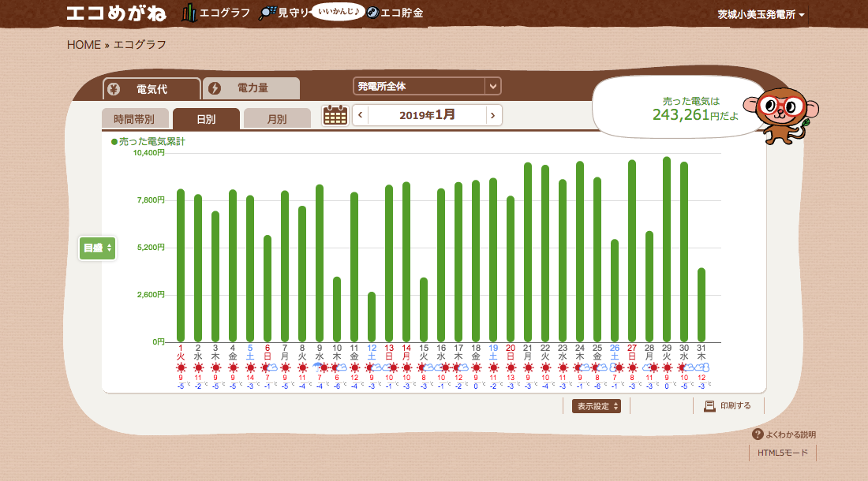Click the green bar for day 12

click(372, 317)
